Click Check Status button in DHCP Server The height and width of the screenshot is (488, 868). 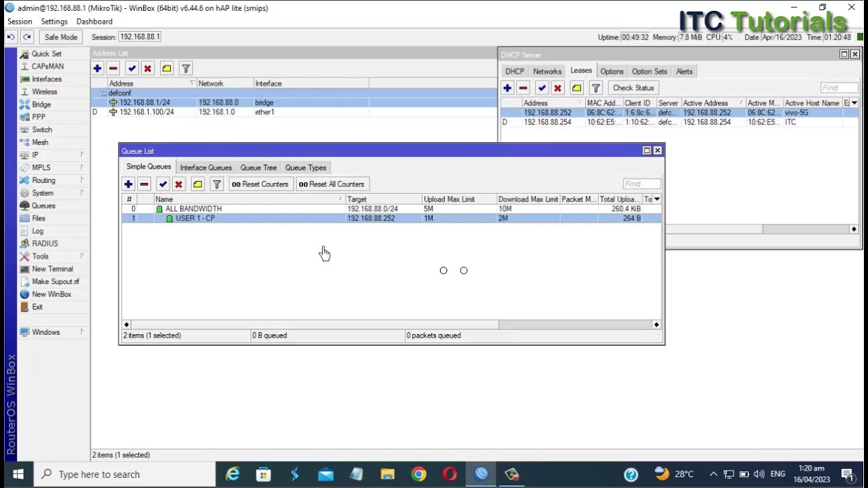pos(633,88)
